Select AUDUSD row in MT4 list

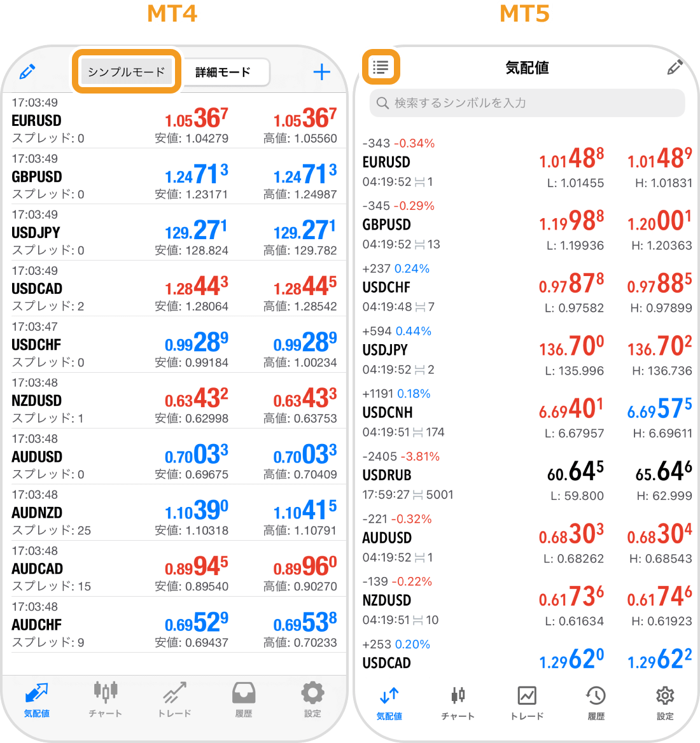click(174, 456)
